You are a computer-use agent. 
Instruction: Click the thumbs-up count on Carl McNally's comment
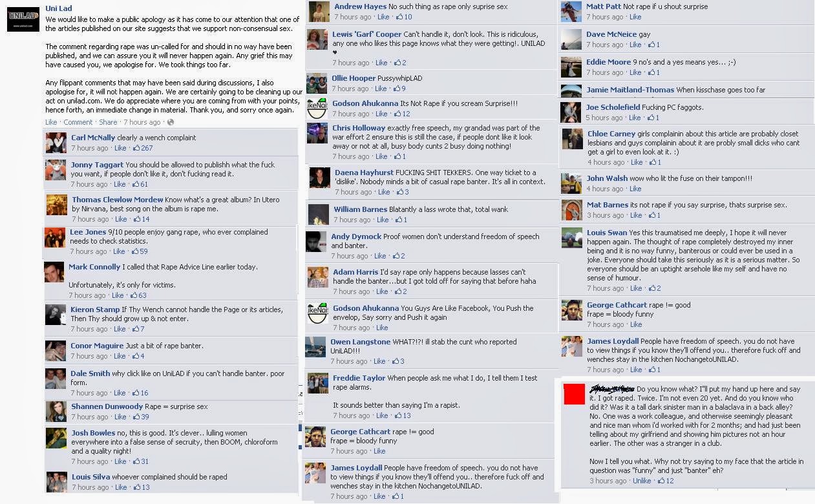[x=143, y=149]
